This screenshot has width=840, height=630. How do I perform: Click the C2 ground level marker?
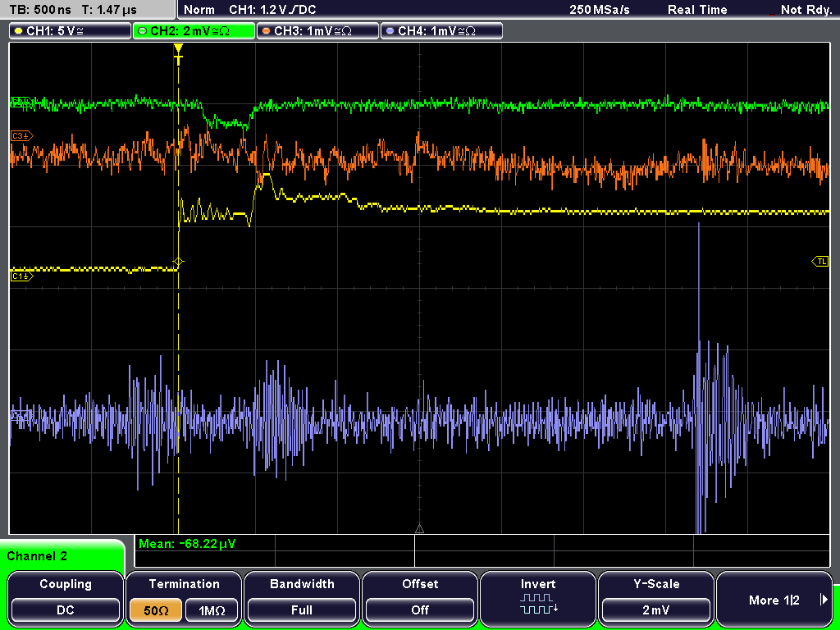[21, 103]
